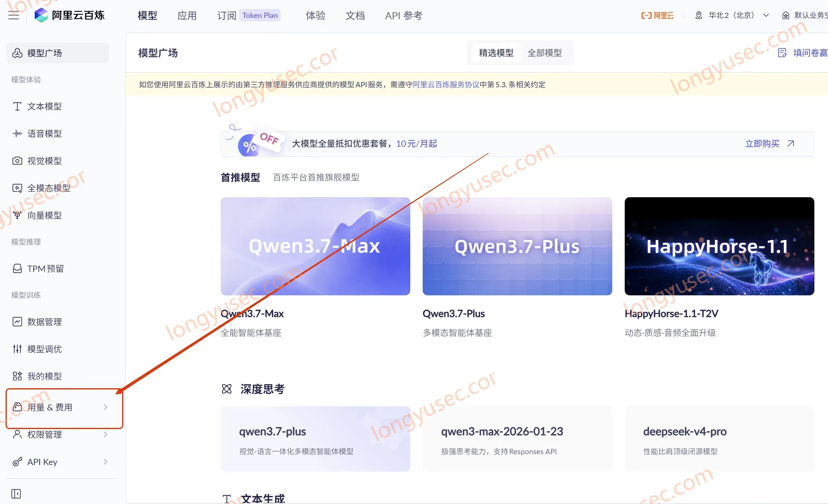Click the 全能智能体基座 description
Viewport: 828px width, 504px height.
tap(251, 333)
